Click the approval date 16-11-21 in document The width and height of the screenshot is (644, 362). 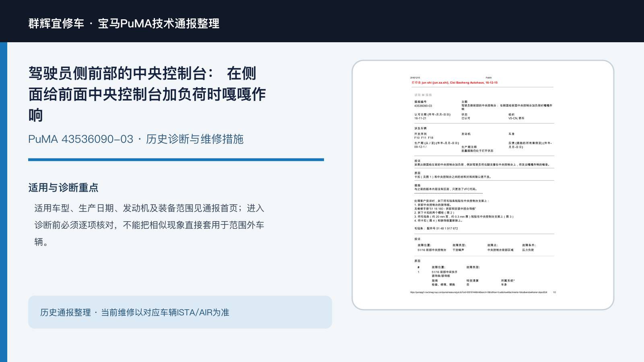(x=420, y=118)
